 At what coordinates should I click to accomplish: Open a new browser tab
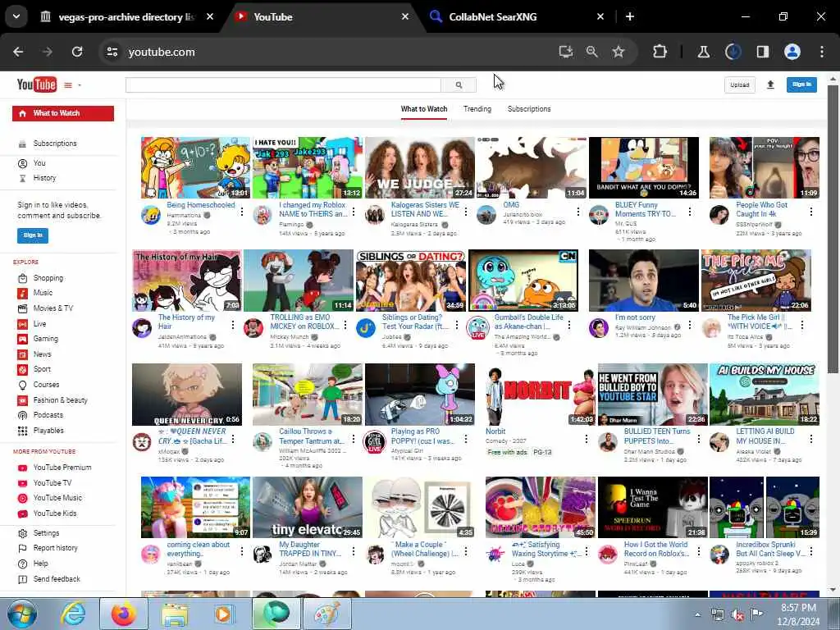630,16
